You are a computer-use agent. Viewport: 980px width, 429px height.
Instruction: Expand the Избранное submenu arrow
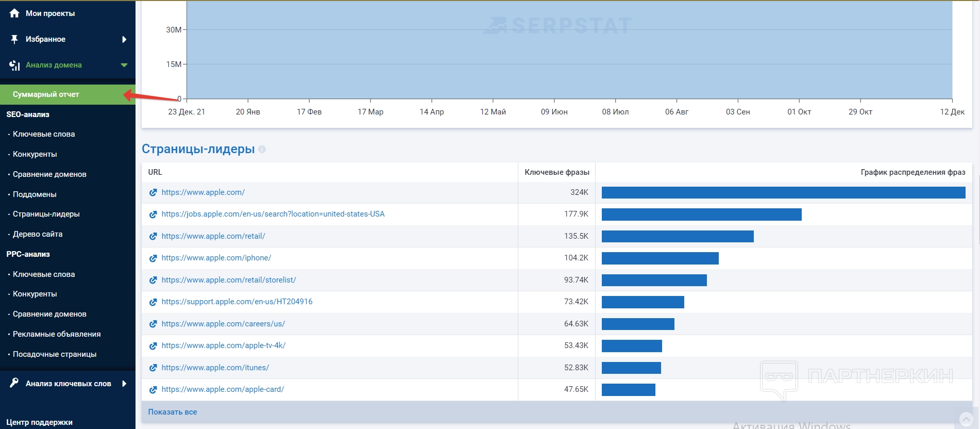click(x=124, y=39)
